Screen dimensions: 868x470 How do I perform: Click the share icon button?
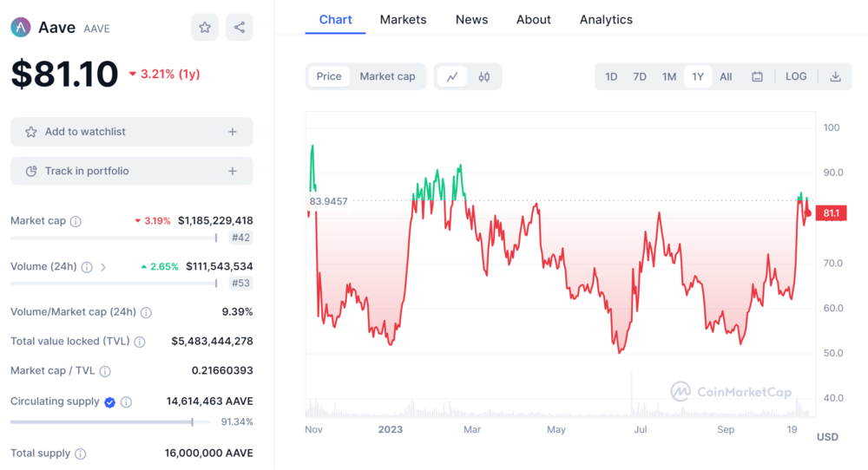240,28
